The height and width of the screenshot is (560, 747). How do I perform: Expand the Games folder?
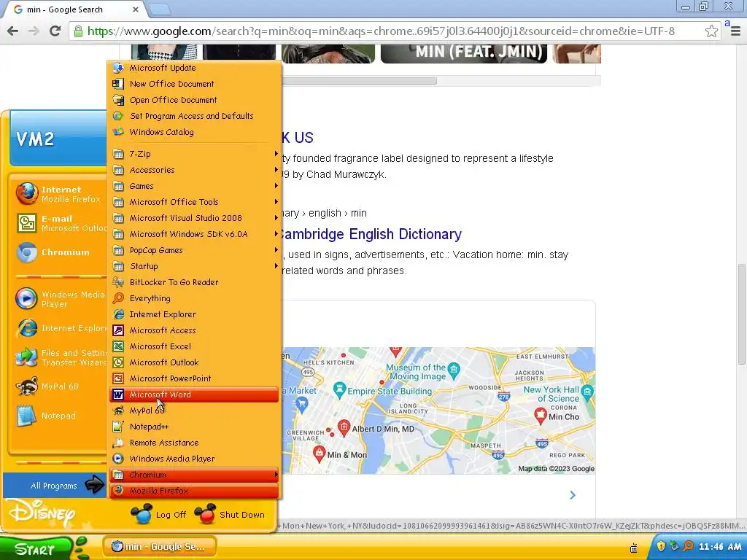click(x=194, y=186)
